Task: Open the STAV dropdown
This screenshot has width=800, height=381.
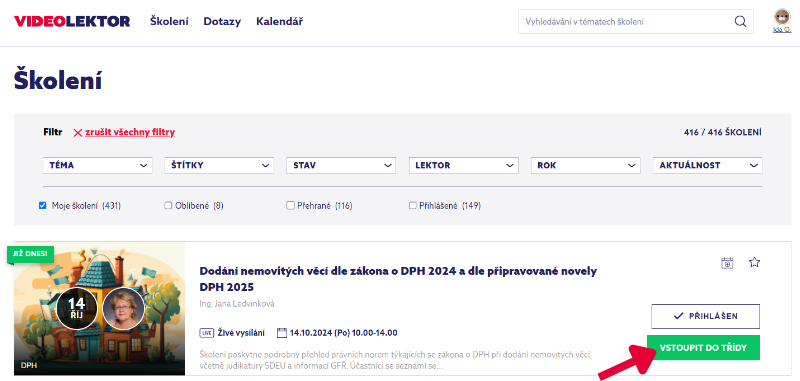Action: coord(341,165)
